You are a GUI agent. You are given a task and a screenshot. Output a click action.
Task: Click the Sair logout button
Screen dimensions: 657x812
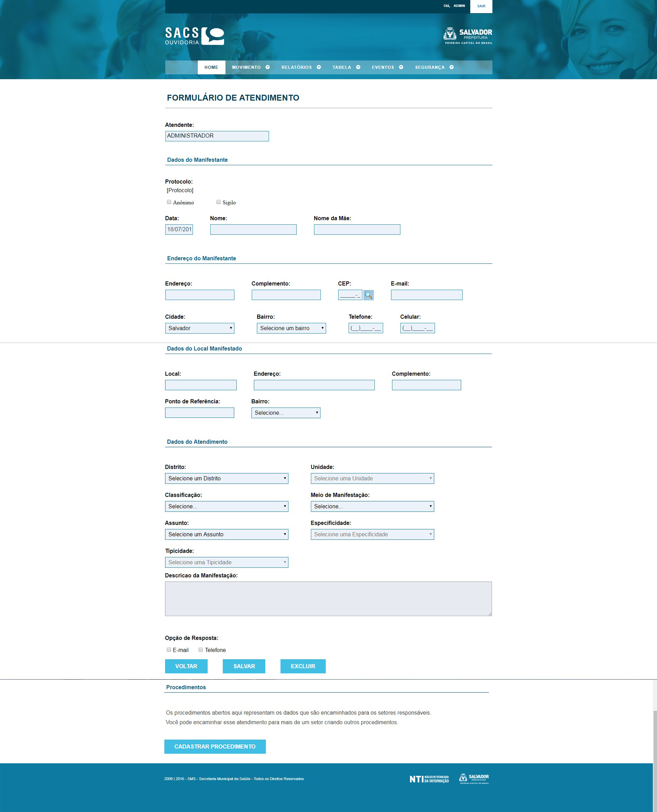click(x=481, y=6)
